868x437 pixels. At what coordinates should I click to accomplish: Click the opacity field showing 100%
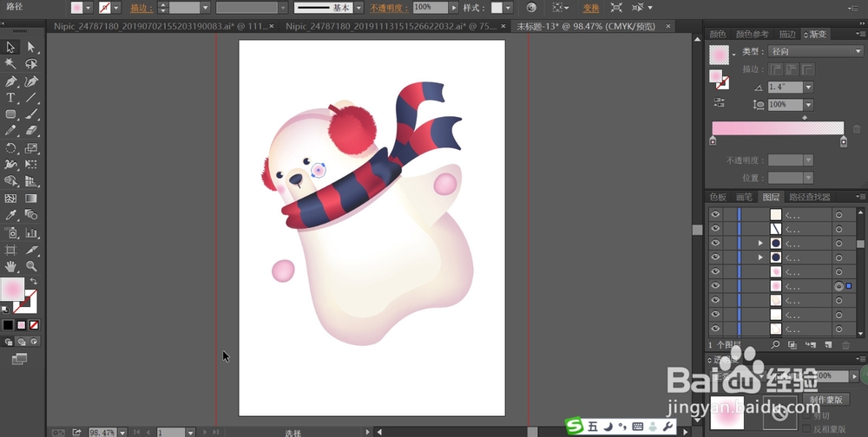[431, 8]
